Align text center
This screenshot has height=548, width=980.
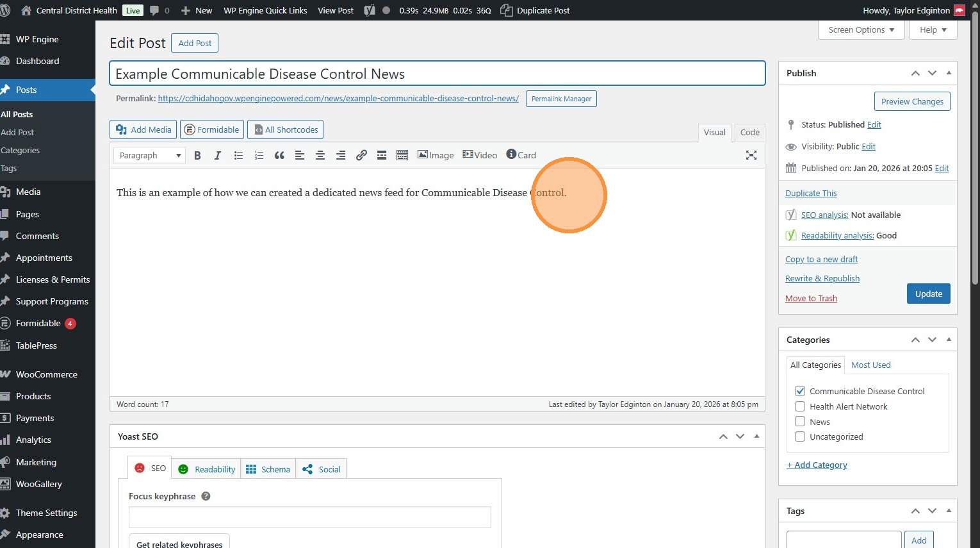tap(320, 155)
